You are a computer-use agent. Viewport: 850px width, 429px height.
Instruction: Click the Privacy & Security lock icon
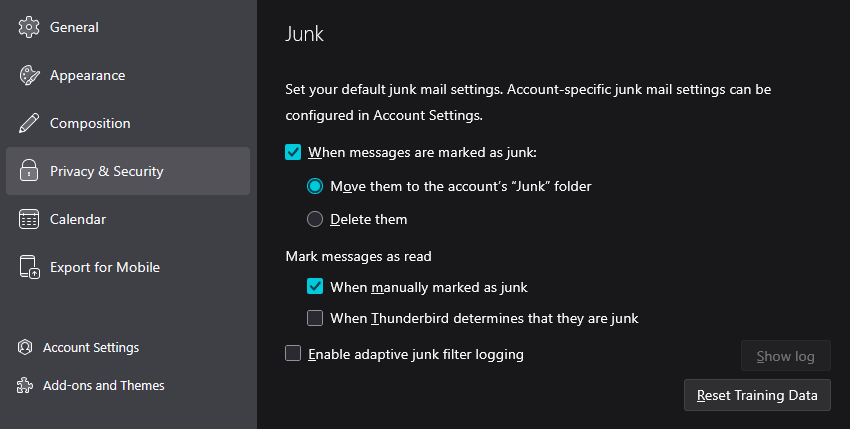(x=29, y=171)
